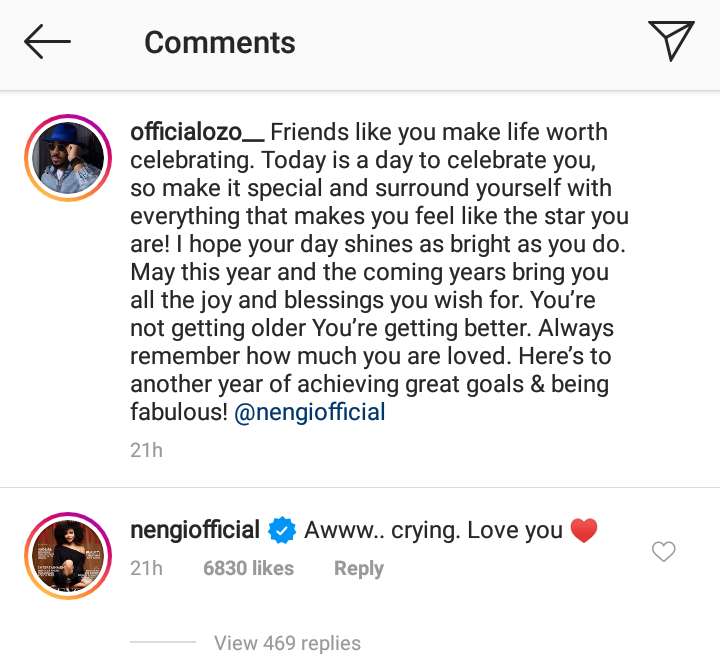
Task: Click the officialozo__ username
Action: tap(196, 132)
